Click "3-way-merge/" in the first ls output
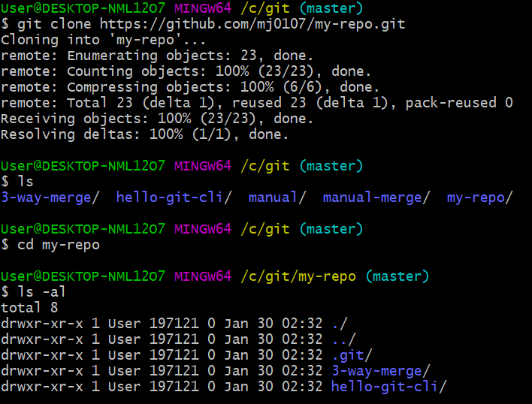This screenshot has height=404, width=532. (x=50, y=197)
